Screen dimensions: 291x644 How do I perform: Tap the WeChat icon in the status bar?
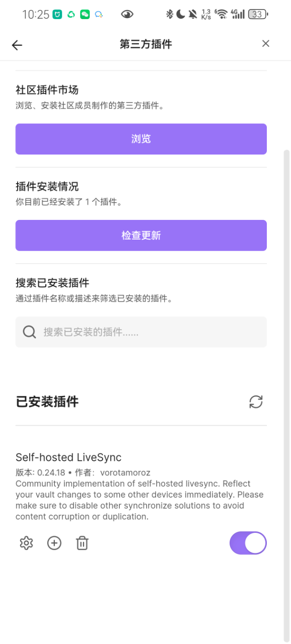85,15
